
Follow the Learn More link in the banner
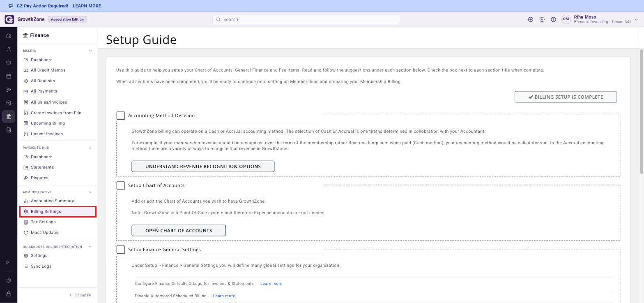pos(87,6)
